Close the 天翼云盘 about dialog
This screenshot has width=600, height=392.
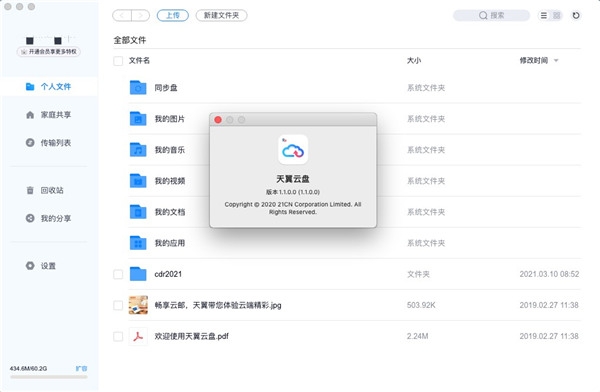(x=218, y=120)
